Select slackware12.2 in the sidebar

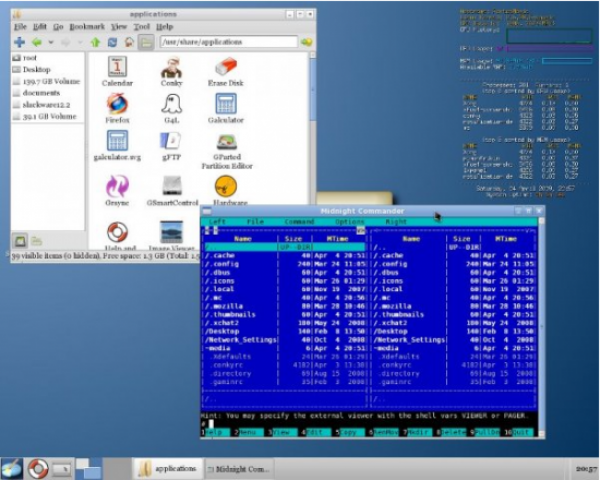[47, 104]
